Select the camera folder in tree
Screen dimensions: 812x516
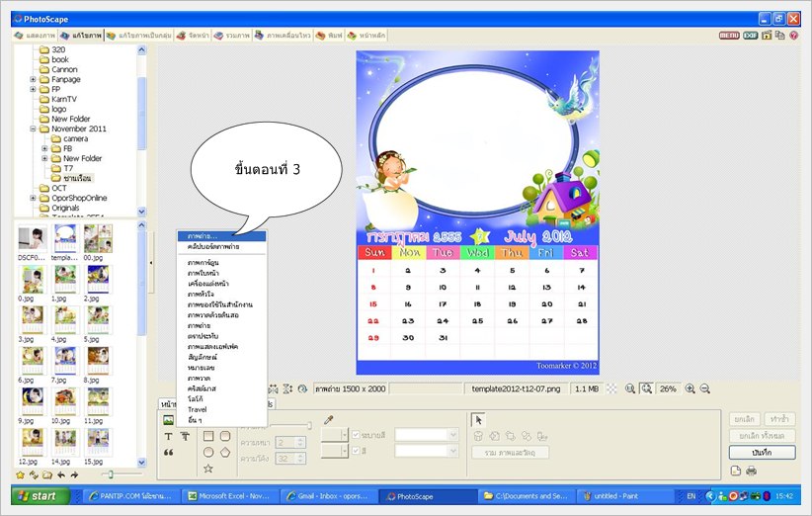click(76, 138)
